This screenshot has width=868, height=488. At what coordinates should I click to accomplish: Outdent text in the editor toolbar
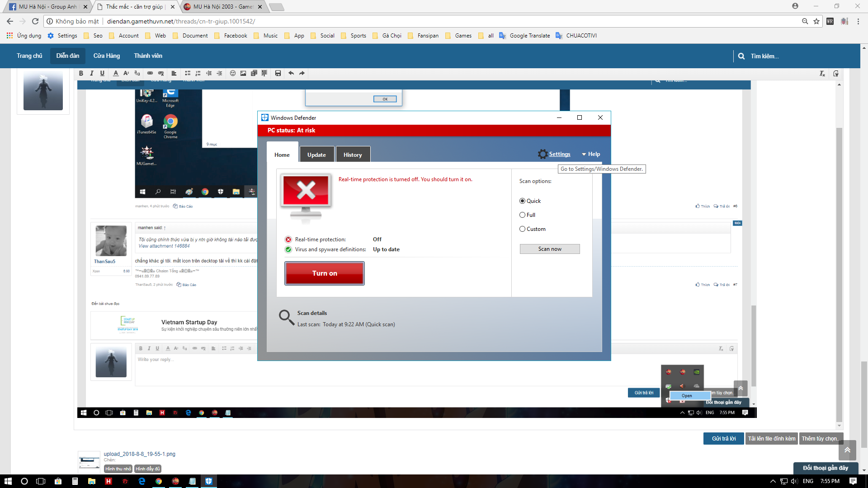(x=209, y=73)
